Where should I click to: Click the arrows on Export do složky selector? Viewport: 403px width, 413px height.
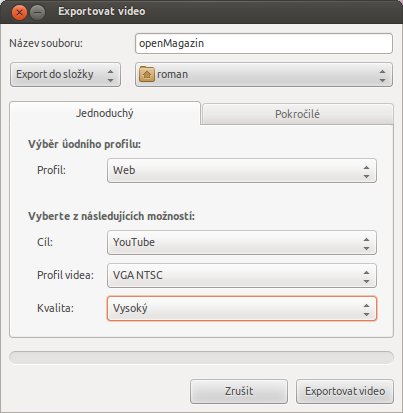coord(111,75)
